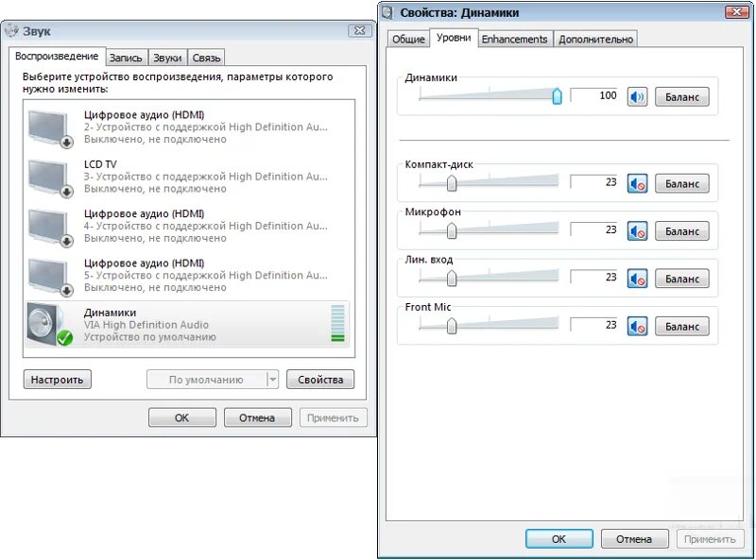Click Отмена in the Звук window

pos(257,417)
